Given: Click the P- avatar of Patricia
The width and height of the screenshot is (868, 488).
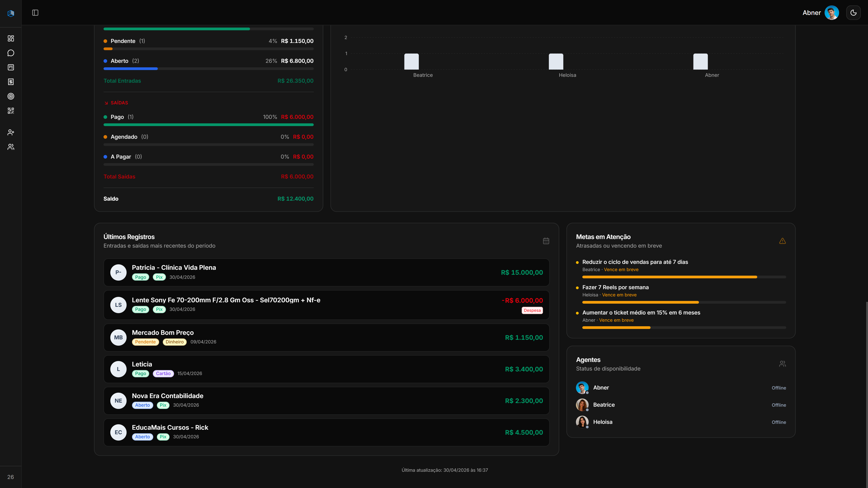Looking at the screenshot, I should coord(118,272).
